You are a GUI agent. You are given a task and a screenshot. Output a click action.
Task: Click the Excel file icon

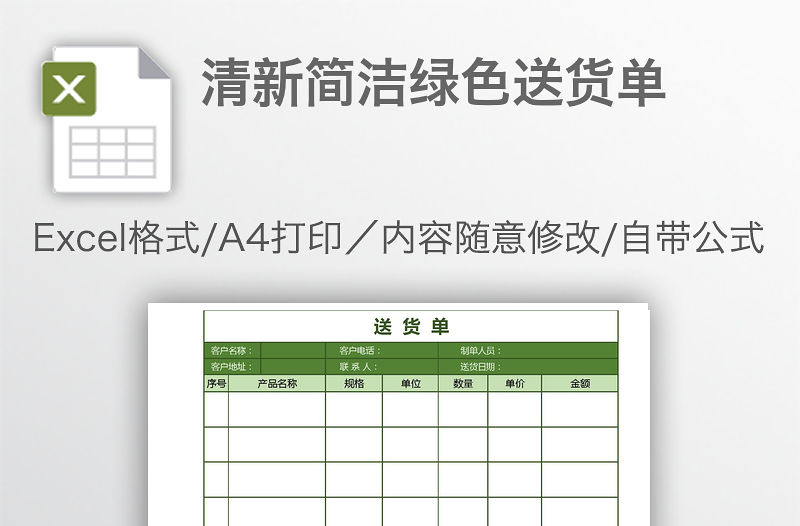pos(107,119)
